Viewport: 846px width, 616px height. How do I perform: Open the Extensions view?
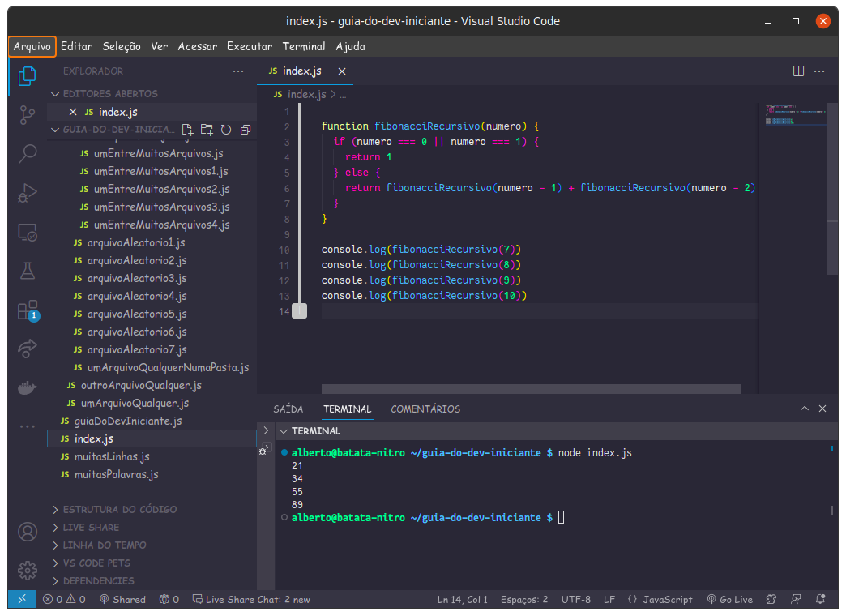pyautogui.click(x=27, y=311)
